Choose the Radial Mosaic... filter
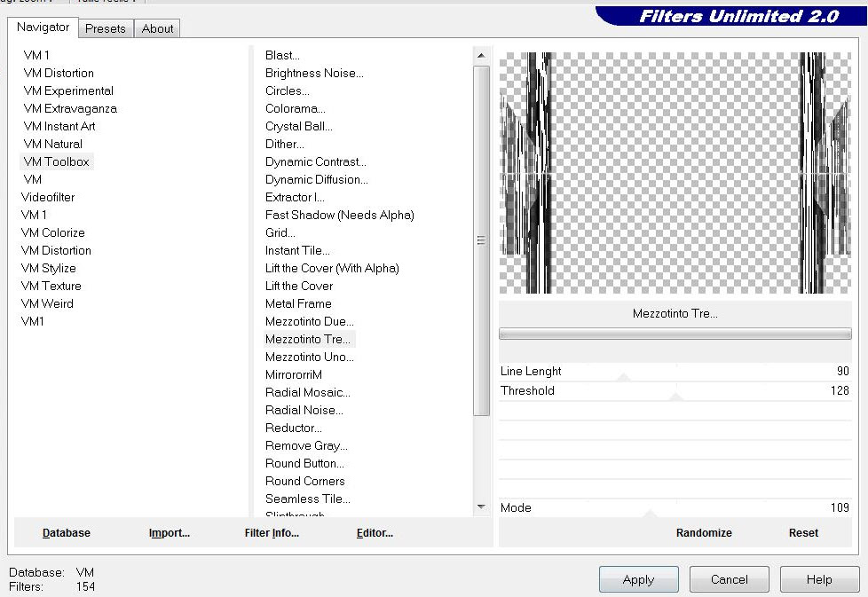This screenshot has height=597, width=868. click(x=307, y=392)
